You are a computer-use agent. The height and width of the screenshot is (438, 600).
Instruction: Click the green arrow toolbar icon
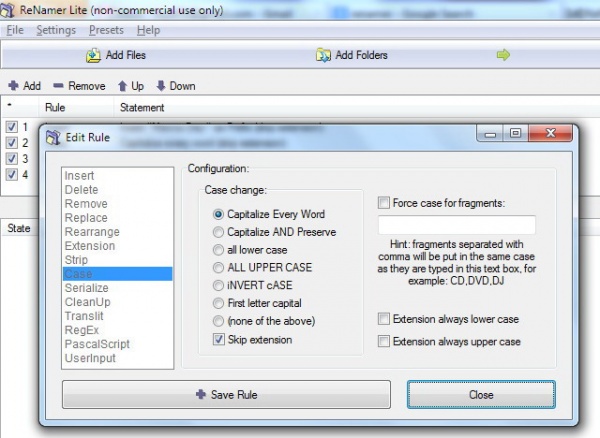[x=503, y=55]
